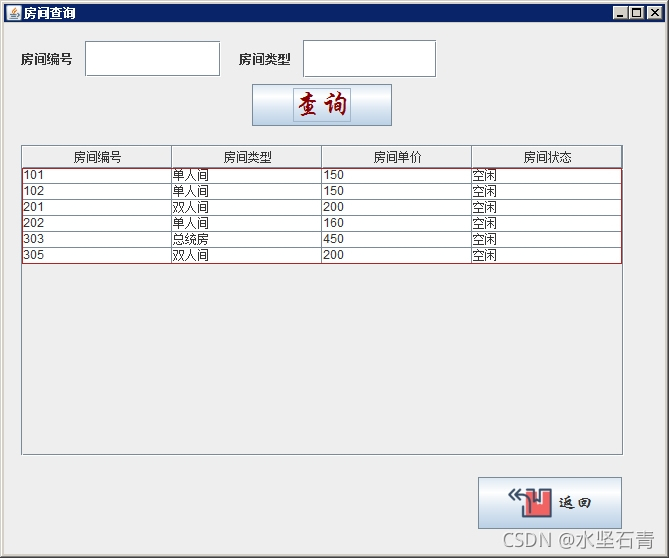The height and width of the screenshot is (558, 669).
Task: Click 单人间 type cell of room 101
Action: click(247, 175)
